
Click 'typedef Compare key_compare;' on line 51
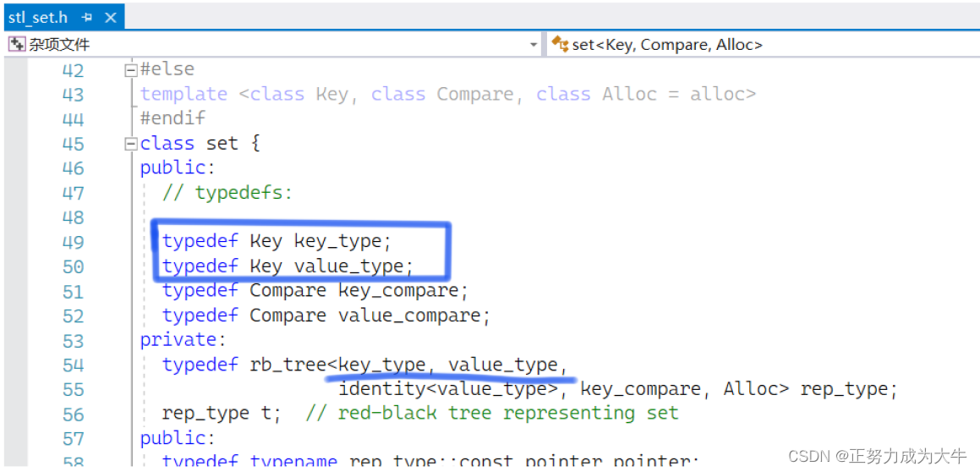315,291
